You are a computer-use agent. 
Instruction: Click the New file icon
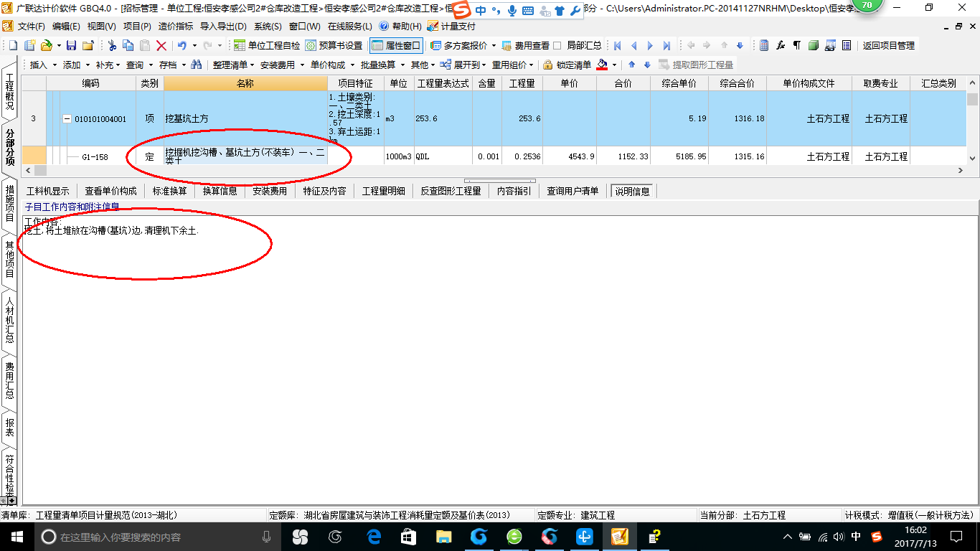click(x=14, y=45)
